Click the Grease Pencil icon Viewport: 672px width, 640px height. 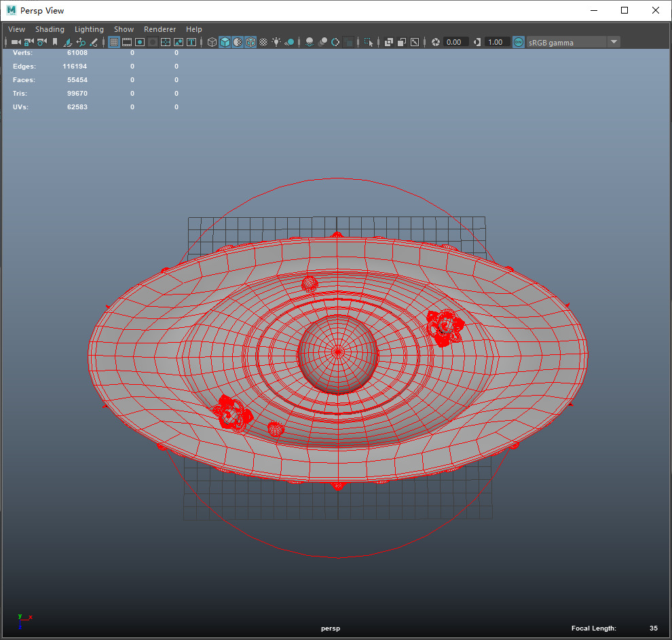[x=94, y=42]
